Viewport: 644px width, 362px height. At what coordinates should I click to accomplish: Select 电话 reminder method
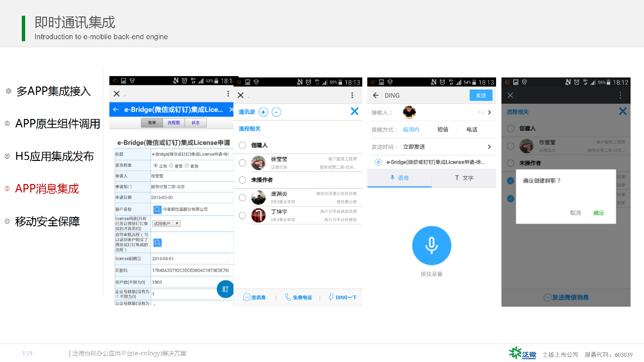pyautogui.click(x=472, y=129)
